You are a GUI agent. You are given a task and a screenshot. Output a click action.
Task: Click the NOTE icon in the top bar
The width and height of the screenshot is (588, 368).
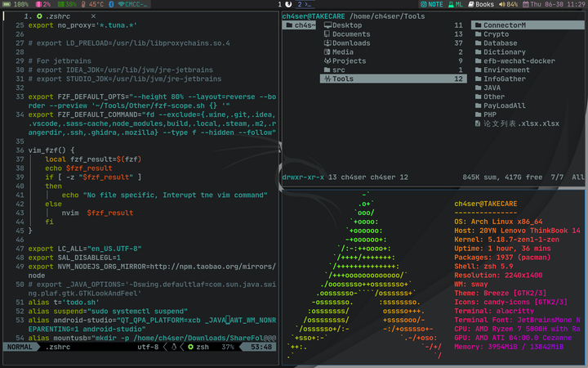pyautogui.click(x=424, y=5)
